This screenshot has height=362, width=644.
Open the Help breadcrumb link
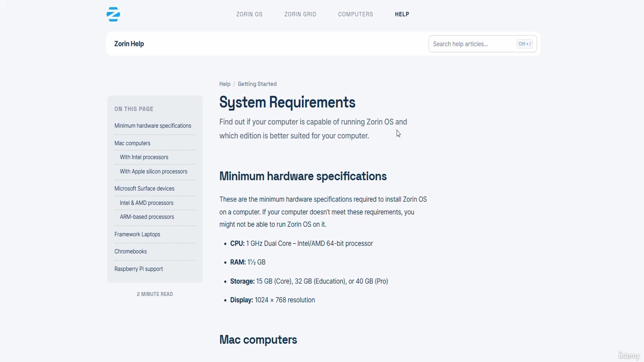pyautogui.click(x=225, y=84)
